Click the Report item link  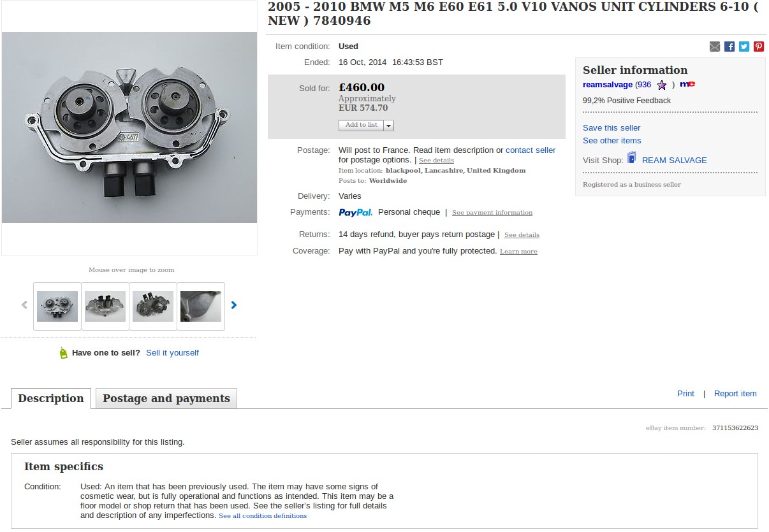tap(735, 394)
